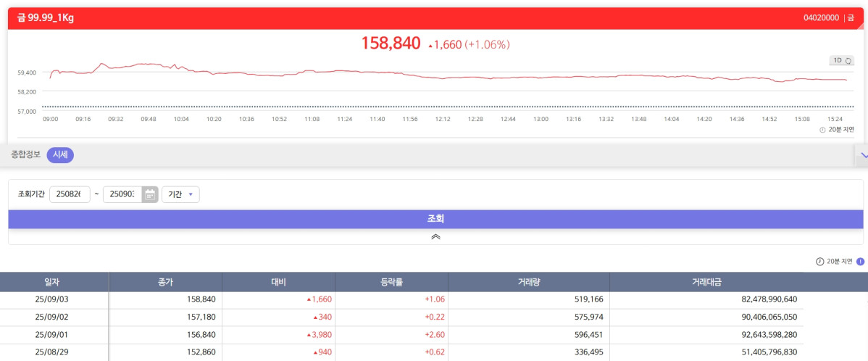Switch to the 종합정보 tab

tap(26, 155)
